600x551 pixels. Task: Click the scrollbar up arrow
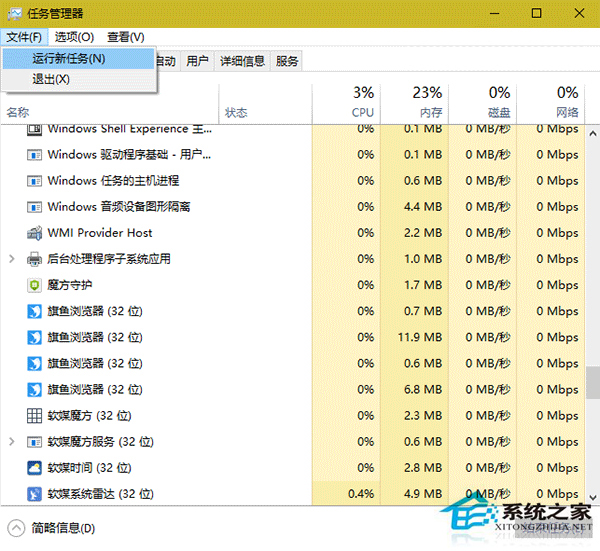click(593, 134)
